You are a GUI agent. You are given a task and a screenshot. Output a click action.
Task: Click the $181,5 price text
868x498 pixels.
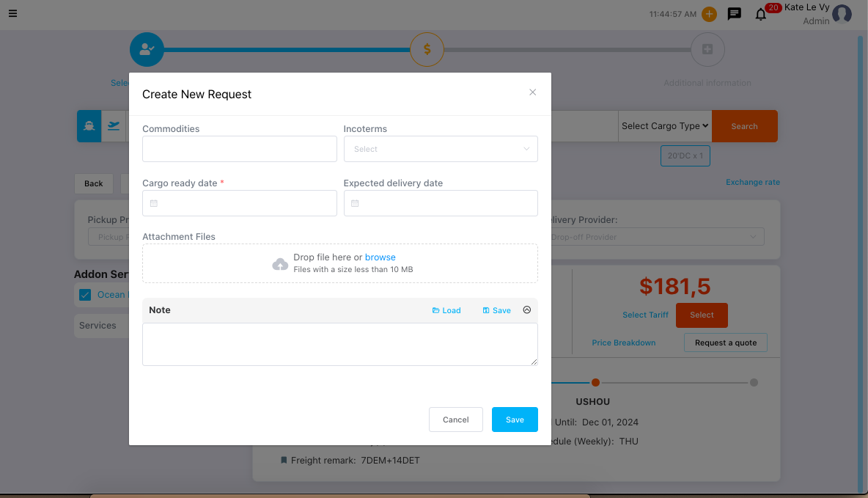coord(675,286)
